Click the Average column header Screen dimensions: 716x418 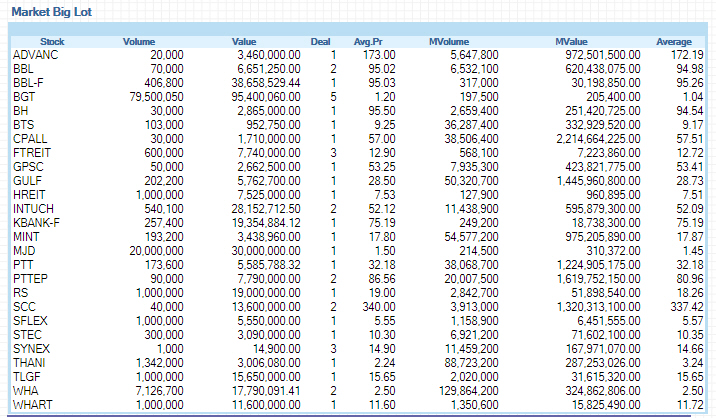click(x=674, y=42)
